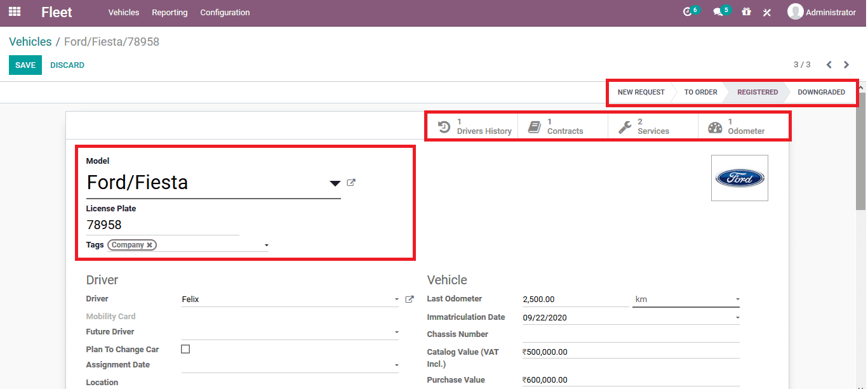Set status to New Request
Image resolution: width=868 pixels, height=389 pixels.
coord(641,92)
